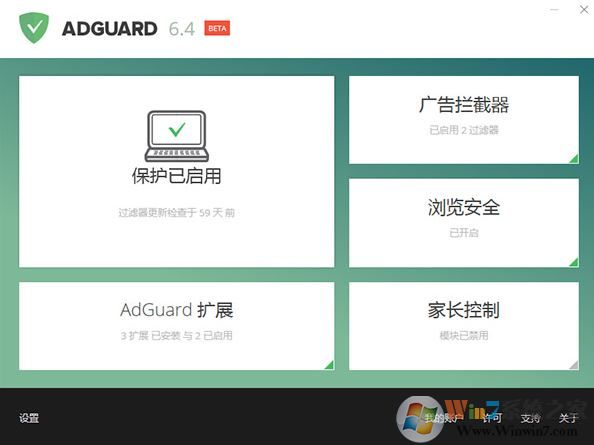Minimize the AdGuard window
This screenshot has height=445, width=594.
pyautogui.click(x=555, y=10)
